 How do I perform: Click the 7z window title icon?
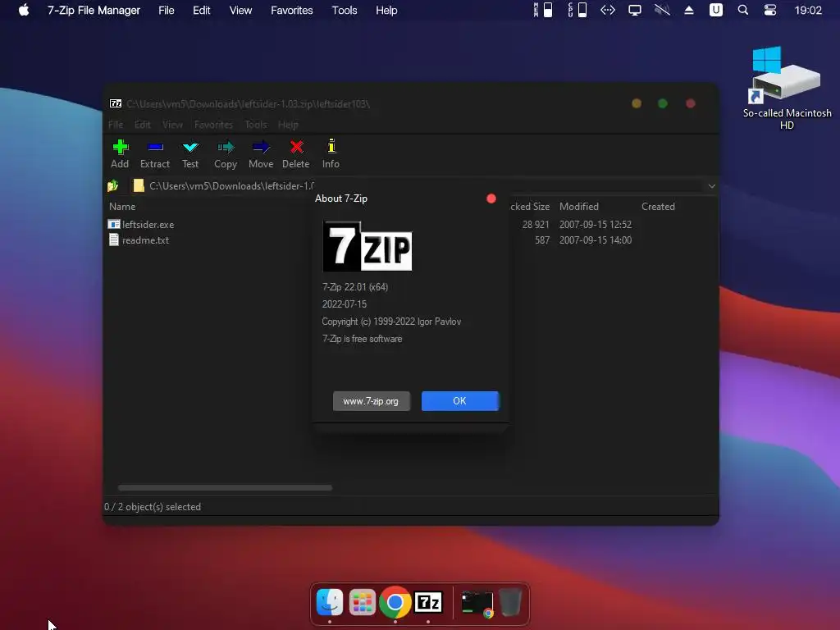116,103
